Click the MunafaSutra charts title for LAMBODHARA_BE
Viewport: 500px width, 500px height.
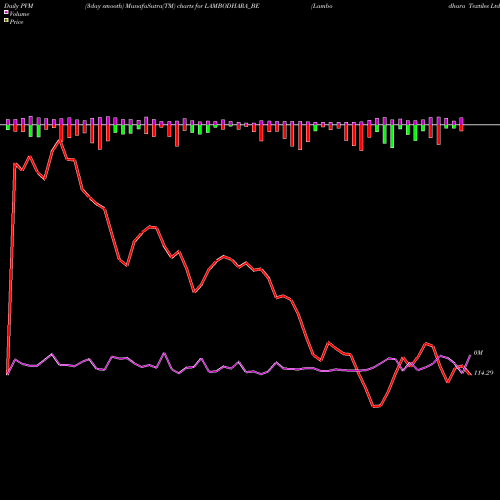click(x=172, y=6)
